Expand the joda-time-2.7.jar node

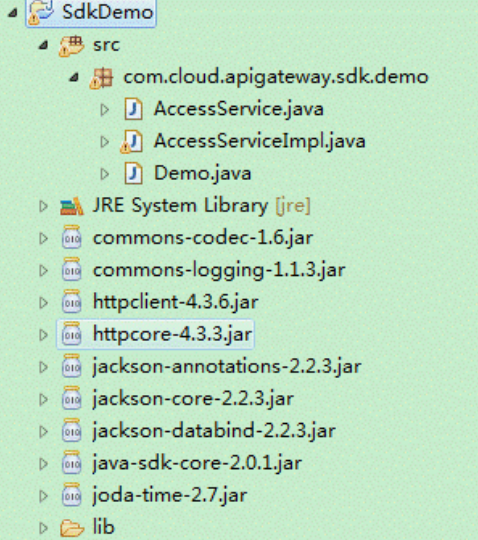point(43,496)
